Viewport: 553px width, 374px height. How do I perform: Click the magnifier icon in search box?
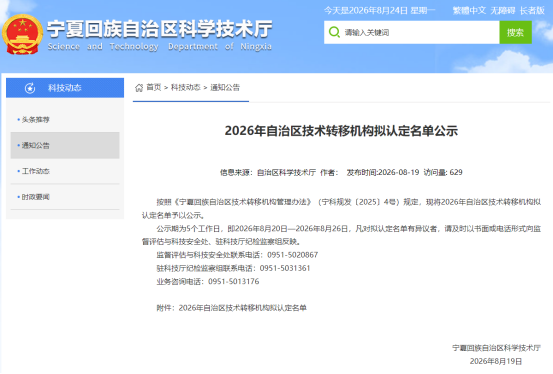click(334, 32)
